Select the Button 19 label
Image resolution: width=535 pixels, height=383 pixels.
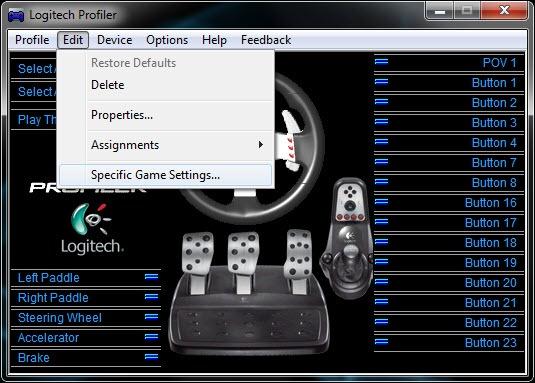(491, 263)
